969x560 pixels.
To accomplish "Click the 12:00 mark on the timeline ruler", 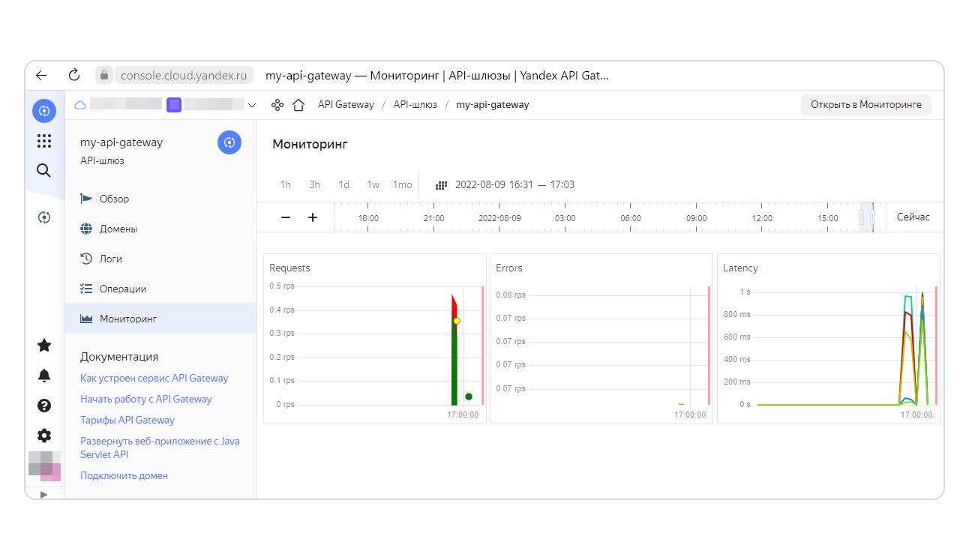I will point(762,218).
